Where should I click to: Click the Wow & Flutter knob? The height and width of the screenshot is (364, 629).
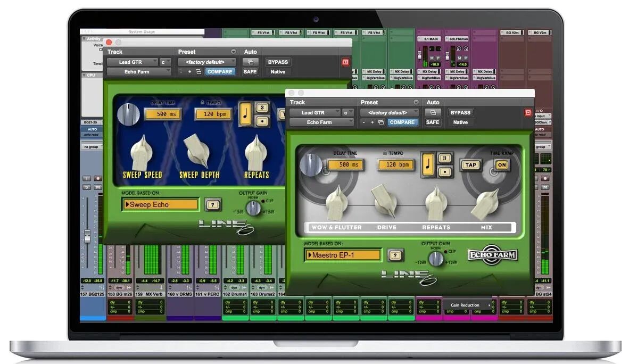pyautogui.click(x=337, y=203)
